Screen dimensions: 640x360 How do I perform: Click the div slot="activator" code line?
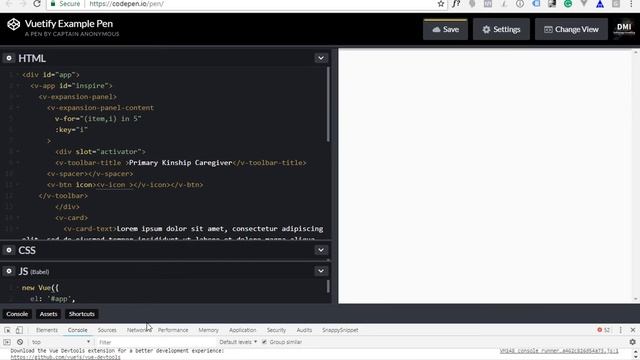coord(100,151)
